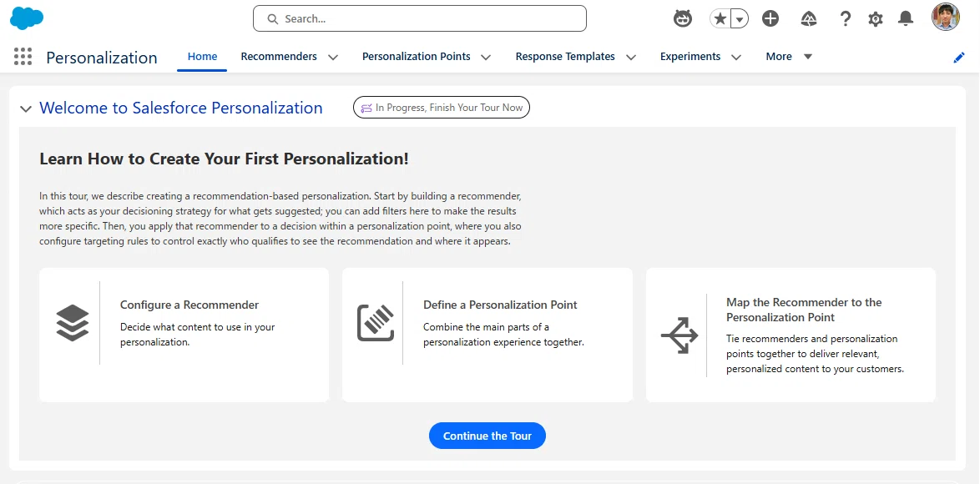Click the In Progress, Finish Your Tour badge

(x=442, y=108)
